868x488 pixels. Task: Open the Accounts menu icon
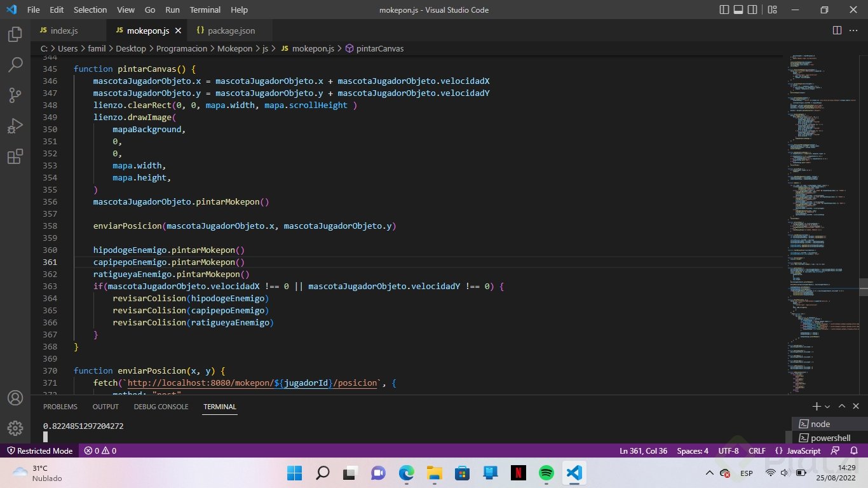15,398
